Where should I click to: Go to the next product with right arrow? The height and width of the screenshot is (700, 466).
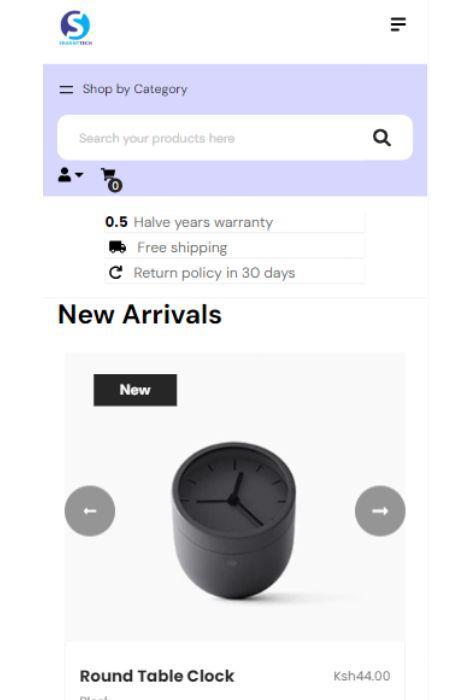tap(380, 511)
